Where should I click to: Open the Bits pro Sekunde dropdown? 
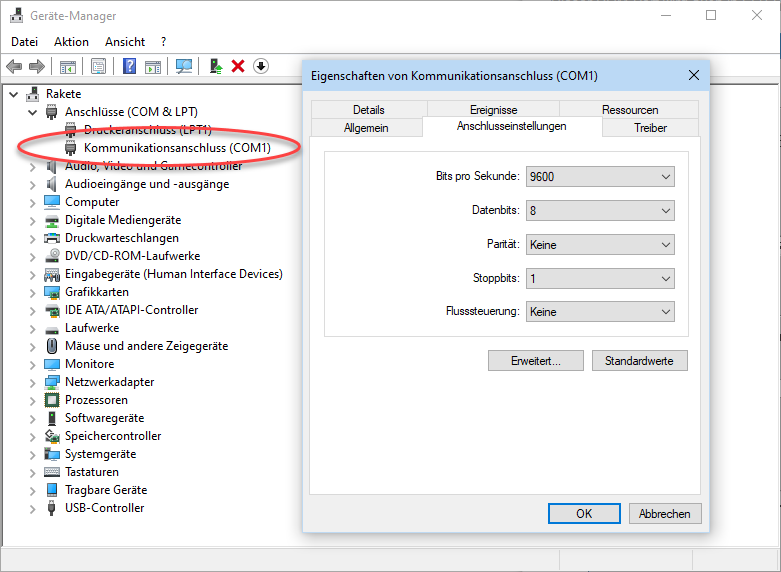pyautogui.click(x=600, y=177)
